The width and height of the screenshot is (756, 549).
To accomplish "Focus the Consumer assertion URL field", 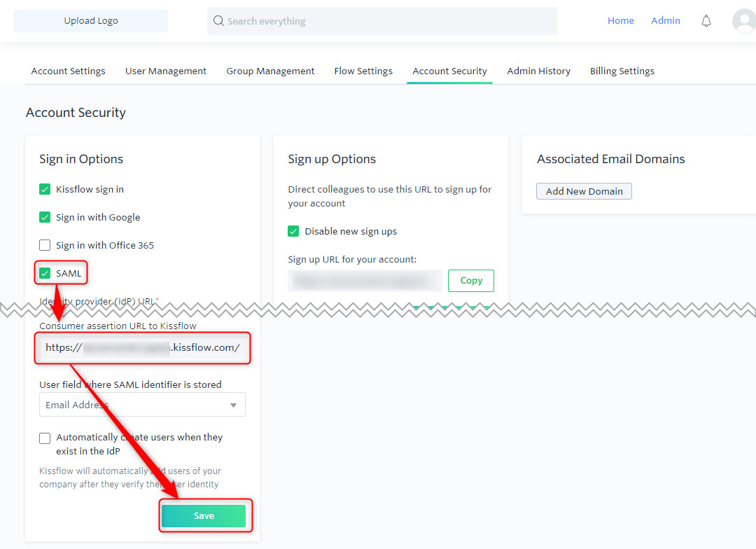I will (142, 348).
